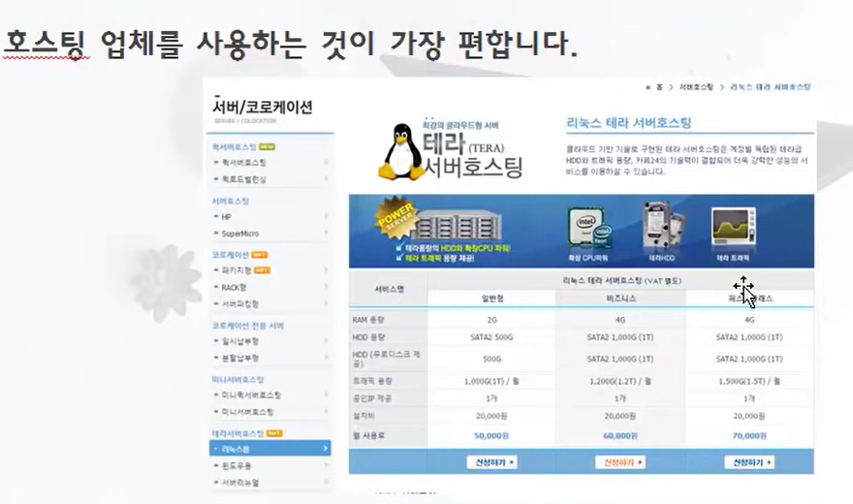Viewport: 853px width, 504px height.
Task: Expand chevron on 퀵로드밸런싱 row
Action: [x=326, y=179]
